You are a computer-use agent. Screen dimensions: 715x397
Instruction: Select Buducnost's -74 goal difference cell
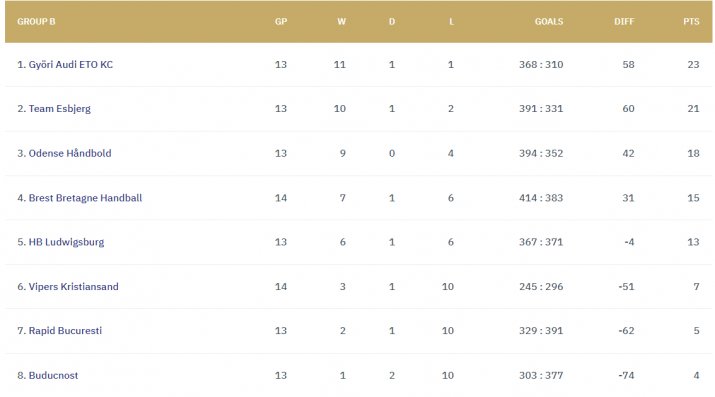(x=627, y=376)
